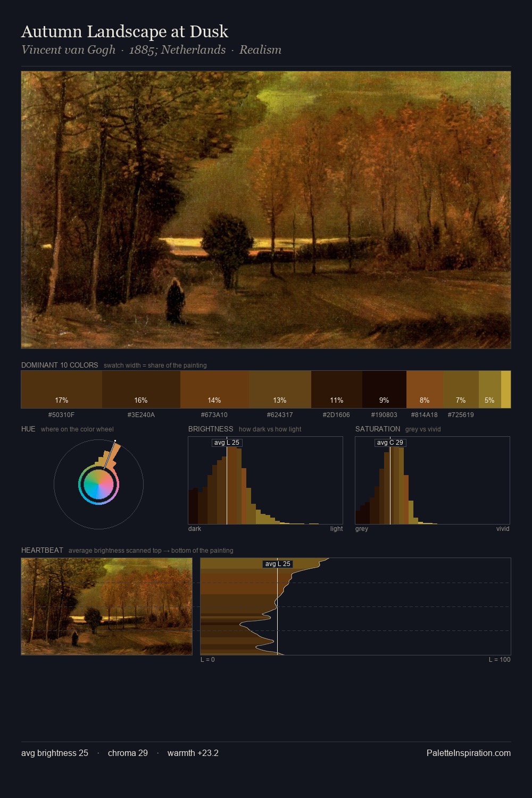
Task: Choose the 8% swatch #814A18
Action: pyautogui.click(x=425, y=389)
